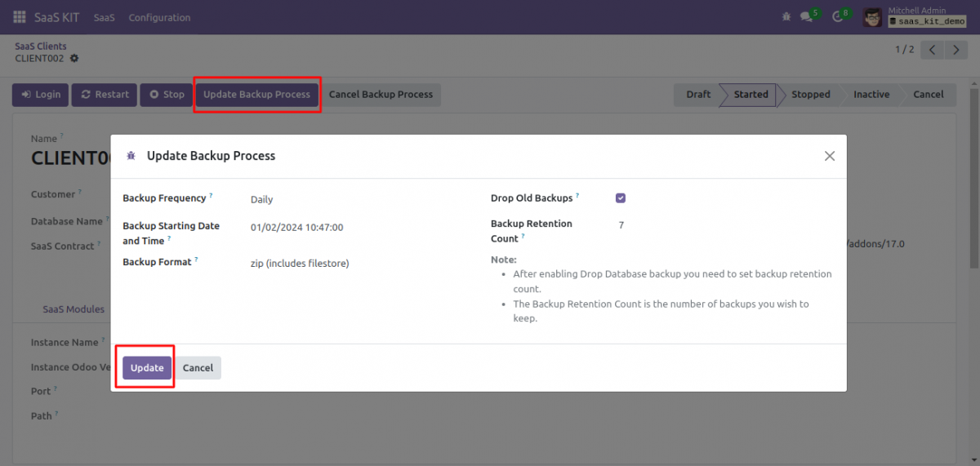Click the bug icon in dialog header
Image resolution: width=980 pixels, height=466 pixels.
(x=131, y=156)
